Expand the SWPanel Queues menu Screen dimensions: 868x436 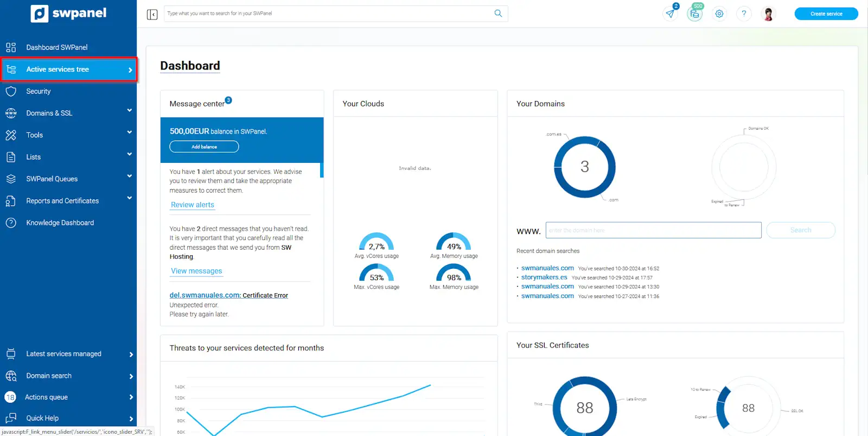(x=129, y=176)
